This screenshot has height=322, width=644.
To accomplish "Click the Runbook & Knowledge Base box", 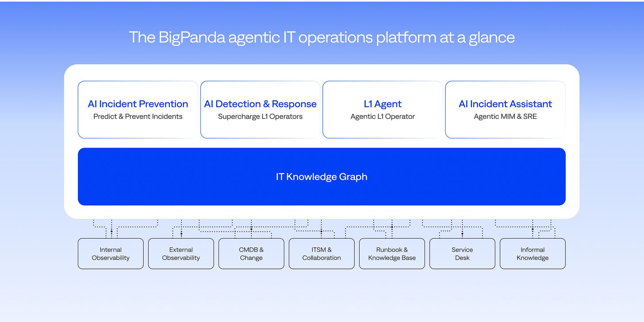I will click(x=392, y=254).
